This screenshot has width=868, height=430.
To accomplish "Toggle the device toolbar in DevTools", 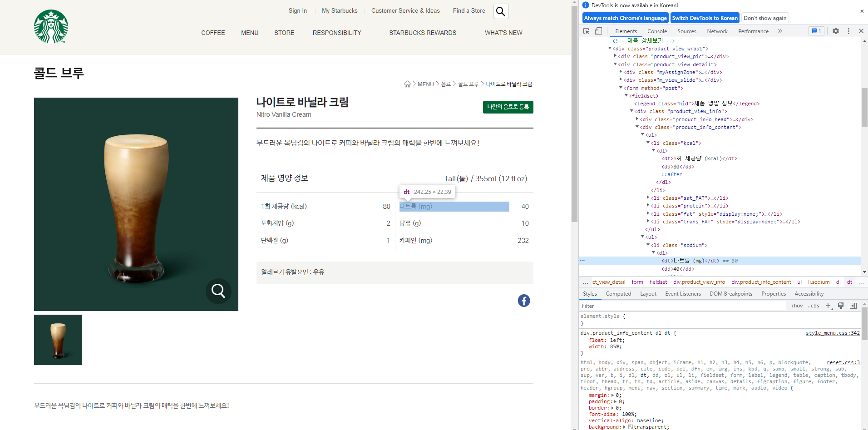I will 598,31.
